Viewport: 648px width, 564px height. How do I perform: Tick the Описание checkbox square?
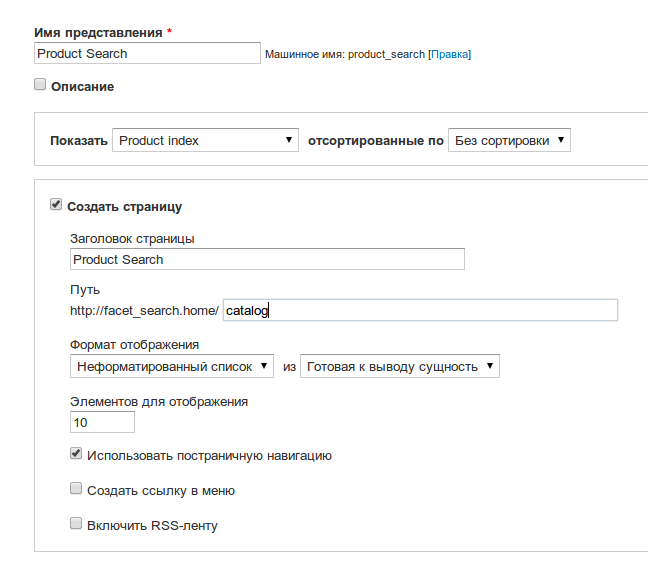pos(40,84)
